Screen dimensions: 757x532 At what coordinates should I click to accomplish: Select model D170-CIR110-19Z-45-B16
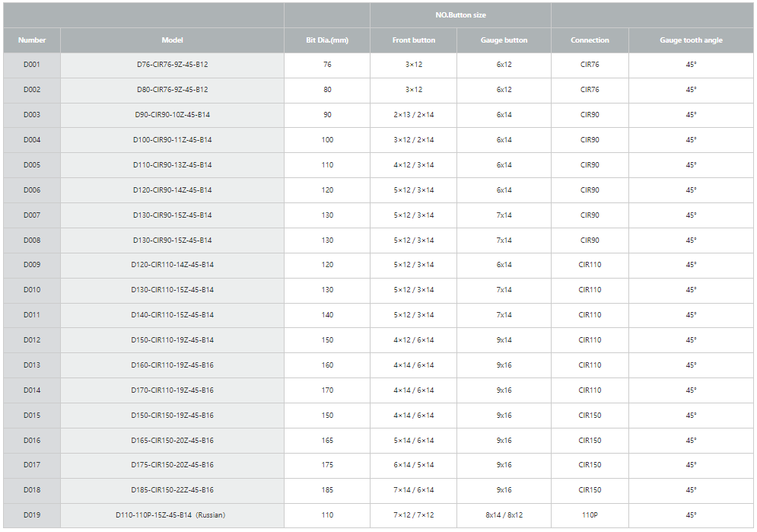coord(173,390)
